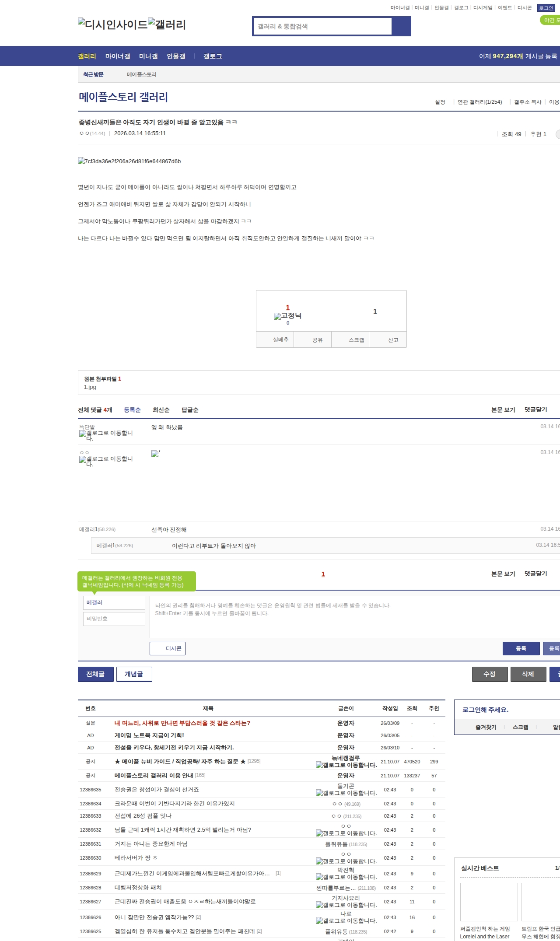Click the 메갤러 nickname field
The width and height of the screenshot is (560, 941).
pyautogui.click(x=114, y=603)
